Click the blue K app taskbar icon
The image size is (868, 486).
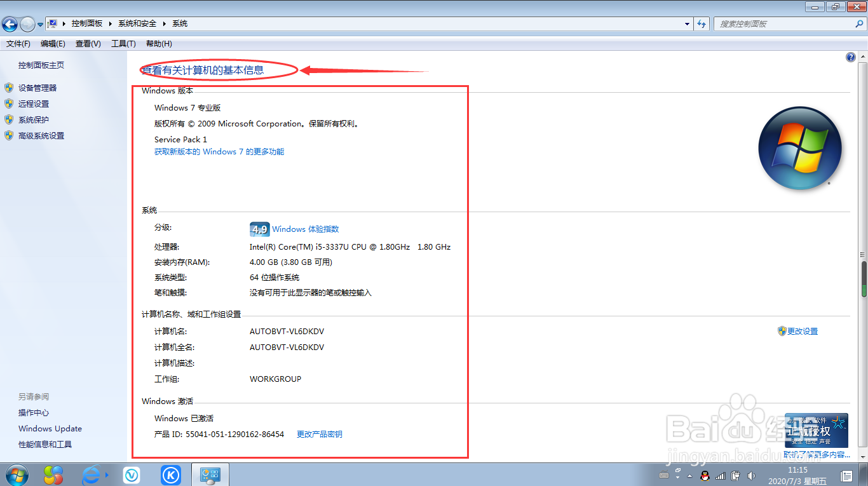point(170,475)
